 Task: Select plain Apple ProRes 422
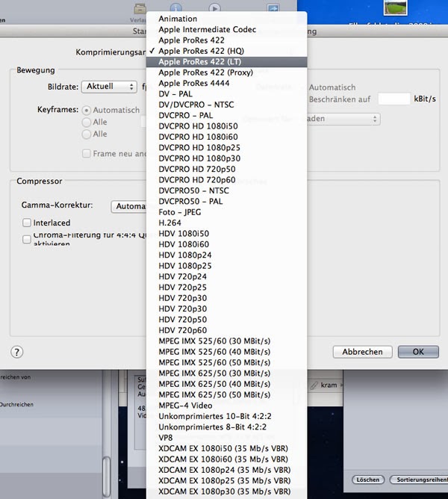tap(226, 40)
